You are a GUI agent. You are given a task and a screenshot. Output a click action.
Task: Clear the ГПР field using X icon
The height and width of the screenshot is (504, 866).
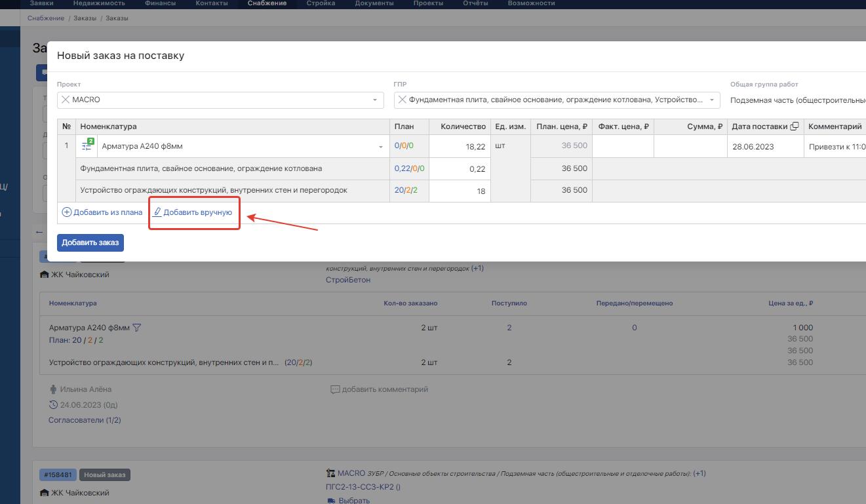(x=402, y=100)
